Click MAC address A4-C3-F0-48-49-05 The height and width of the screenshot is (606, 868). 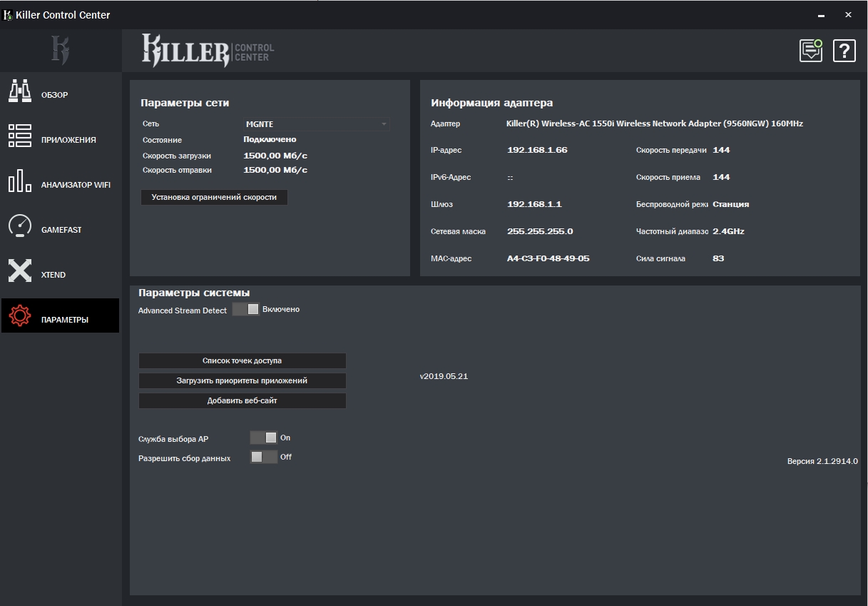coord(548,258)
